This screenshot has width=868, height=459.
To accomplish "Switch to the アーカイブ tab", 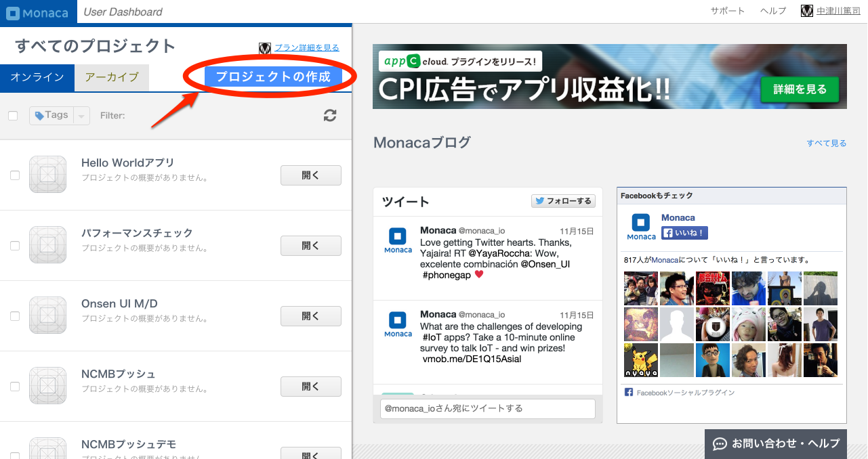I will click(112, 77).
